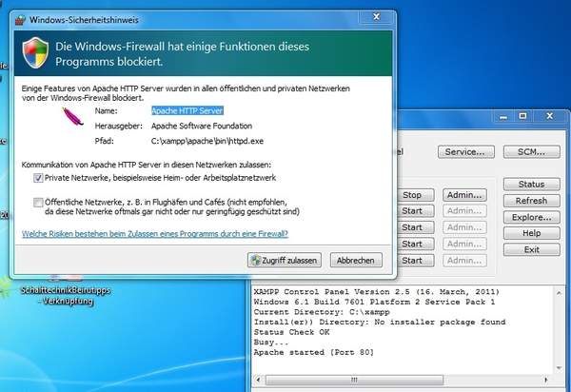Open Admin... next to the Stop button
The height and width of the screenshot is (392, 571).
(x=464, y=195)
